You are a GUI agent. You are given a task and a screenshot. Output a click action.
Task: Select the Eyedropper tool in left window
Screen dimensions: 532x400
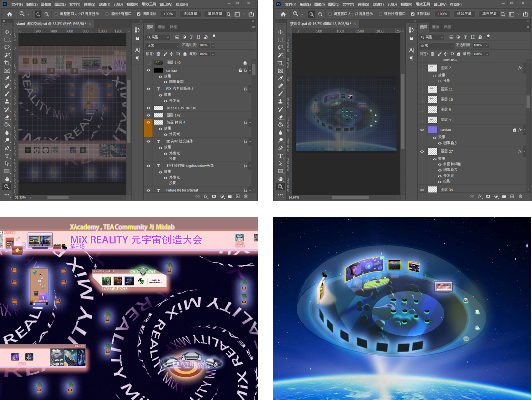coord(7,78)
